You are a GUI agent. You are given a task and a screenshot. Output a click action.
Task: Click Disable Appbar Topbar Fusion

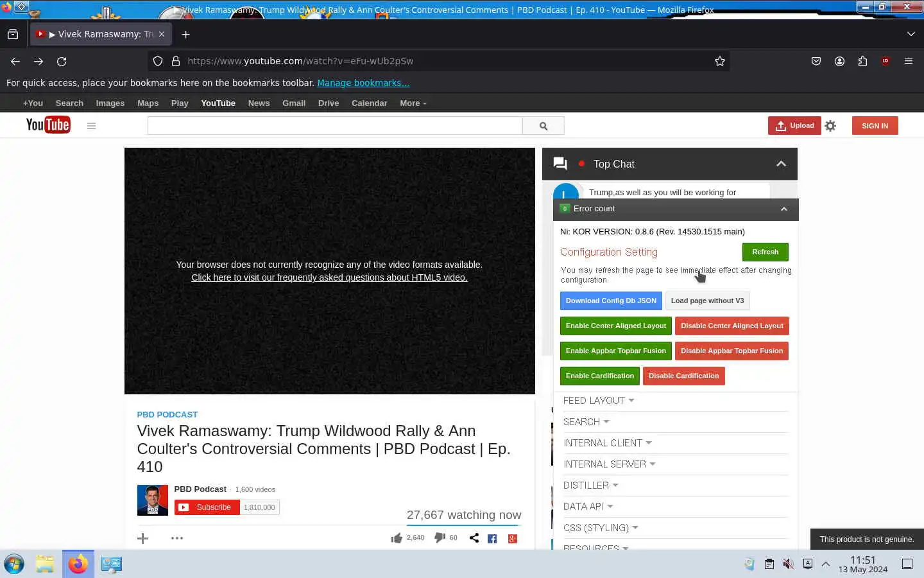[x=732, y=351]
